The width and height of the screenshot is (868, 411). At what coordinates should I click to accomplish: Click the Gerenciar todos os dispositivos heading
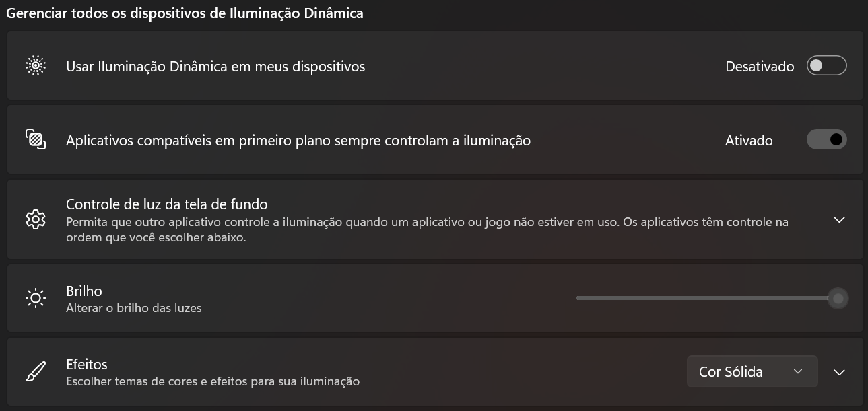click(x=185, y=13)
